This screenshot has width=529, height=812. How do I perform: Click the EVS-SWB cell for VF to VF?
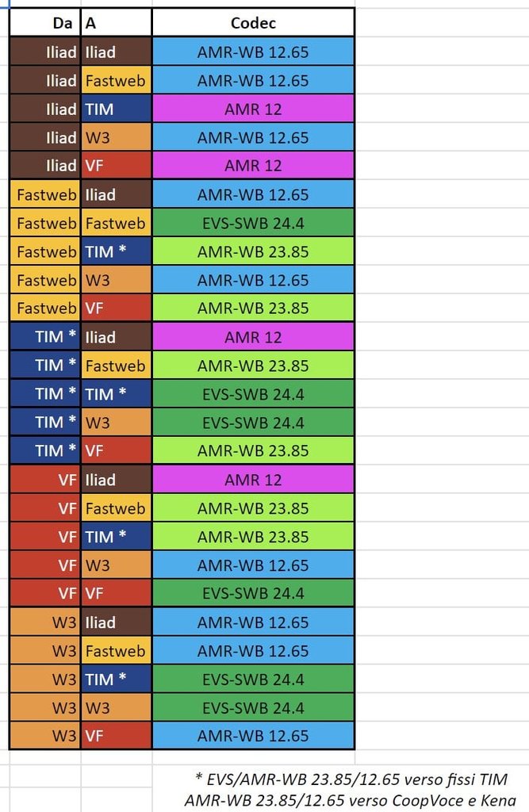tap(253, 593)
